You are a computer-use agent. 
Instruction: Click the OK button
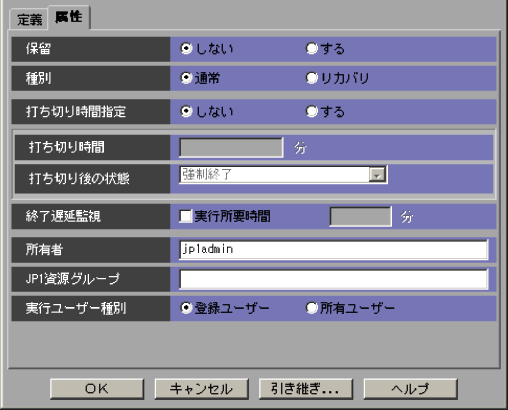[x=97, y=389]
